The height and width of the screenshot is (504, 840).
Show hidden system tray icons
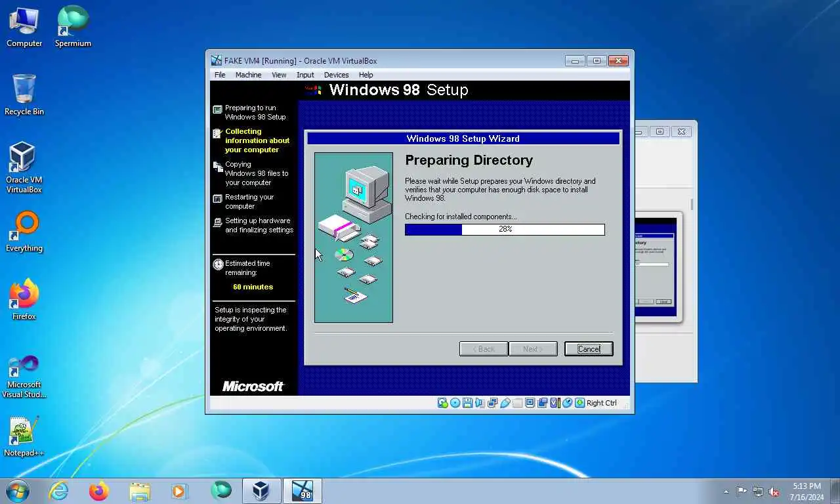coord(726,492)
